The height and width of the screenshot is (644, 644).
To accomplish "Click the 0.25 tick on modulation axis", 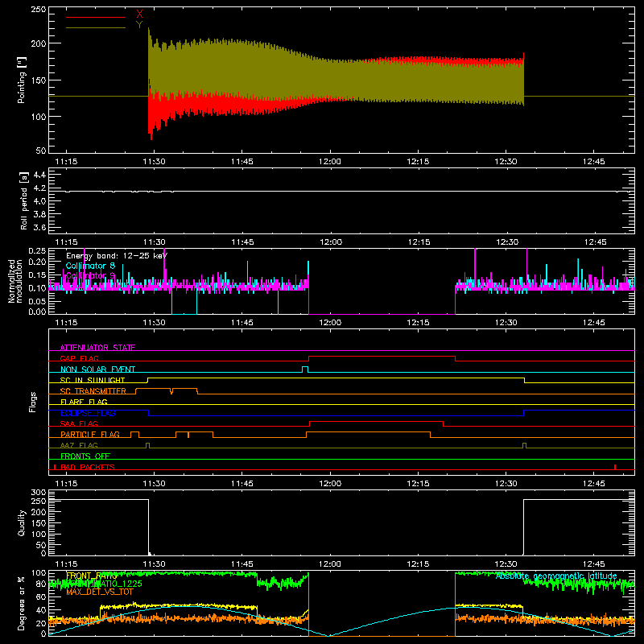I will point(37,251).
